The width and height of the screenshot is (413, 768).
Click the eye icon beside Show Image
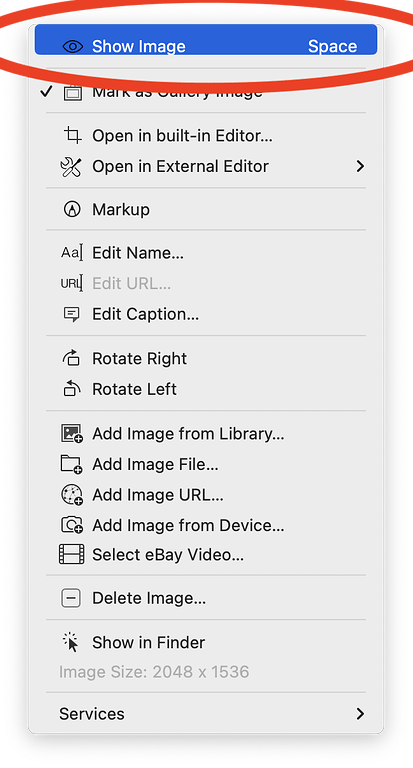tap(73, 47)
